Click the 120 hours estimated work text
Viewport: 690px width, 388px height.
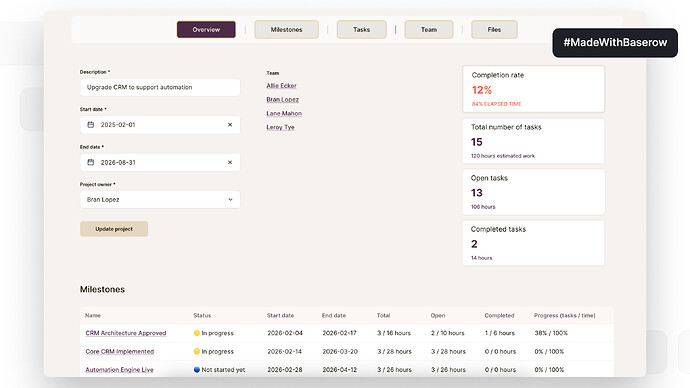(503, 156)
